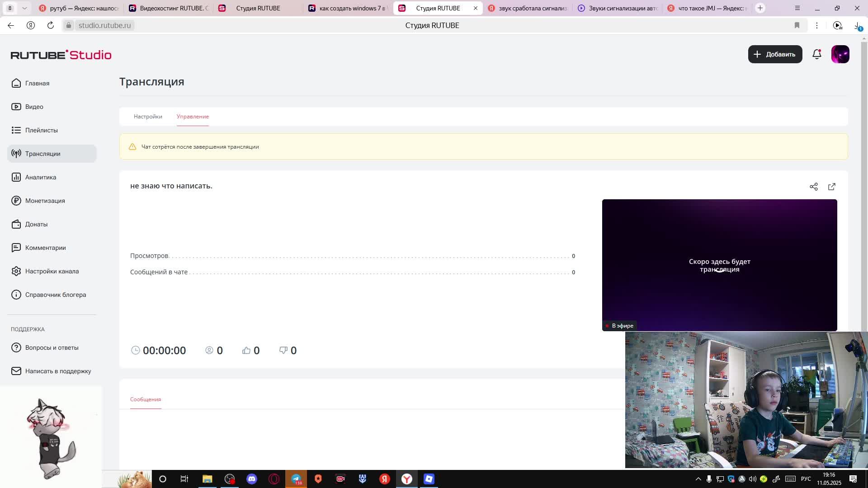This screenshot has height=488, width=868.
Task: Open browser downloads icon
Action: pos(858,26)
